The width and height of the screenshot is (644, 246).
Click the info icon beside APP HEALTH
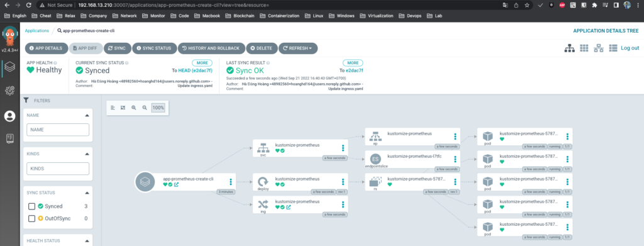[55, 63]
